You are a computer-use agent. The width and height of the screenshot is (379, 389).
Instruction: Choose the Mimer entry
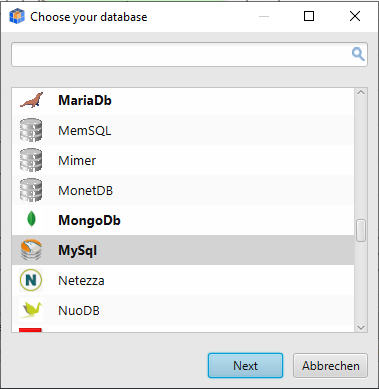coord(183,160)
